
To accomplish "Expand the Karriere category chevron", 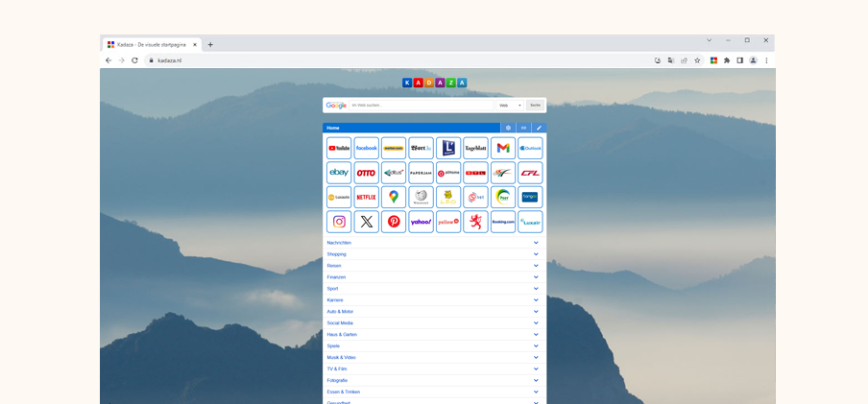I will point(536,300).
